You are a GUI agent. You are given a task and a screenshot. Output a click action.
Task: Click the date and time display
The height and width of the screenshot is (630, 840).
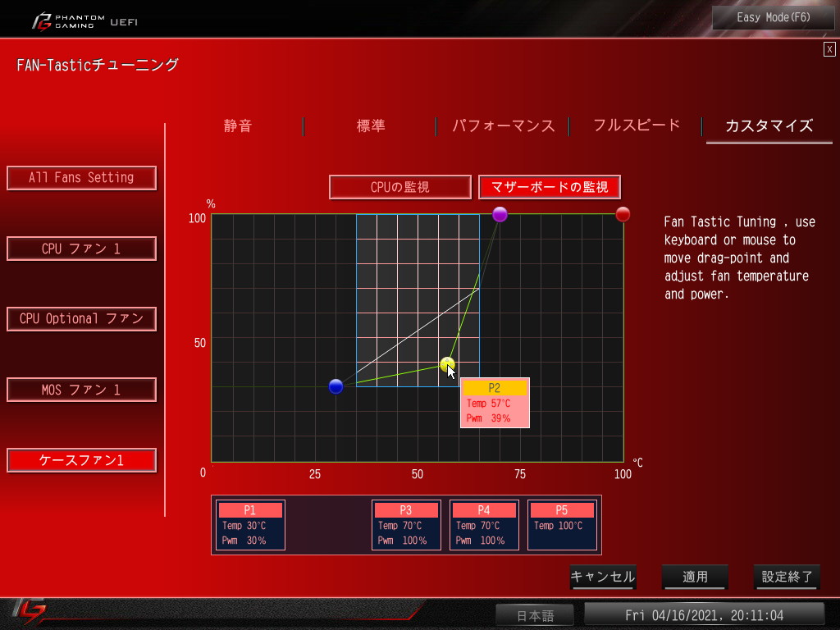pyautogui.click(x=704, y=615)
